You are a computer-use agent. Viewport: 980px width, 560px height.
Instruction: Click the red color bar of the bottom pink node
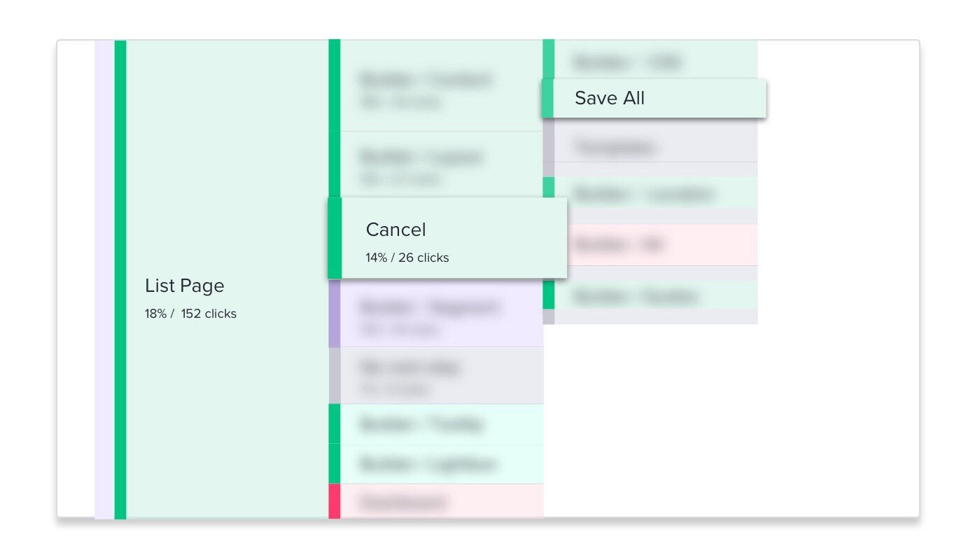[x=335, y=501]
